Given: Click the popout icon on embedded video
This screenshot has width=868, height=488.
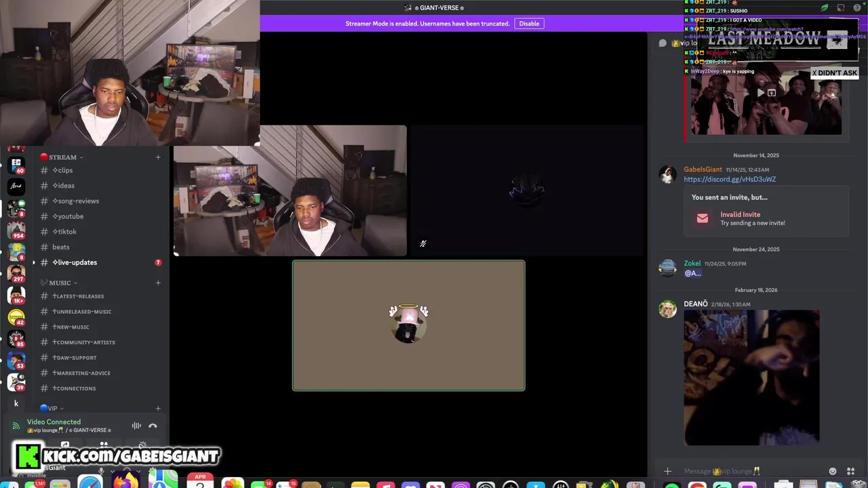Looking at the screenshot, I should point(772,92).
